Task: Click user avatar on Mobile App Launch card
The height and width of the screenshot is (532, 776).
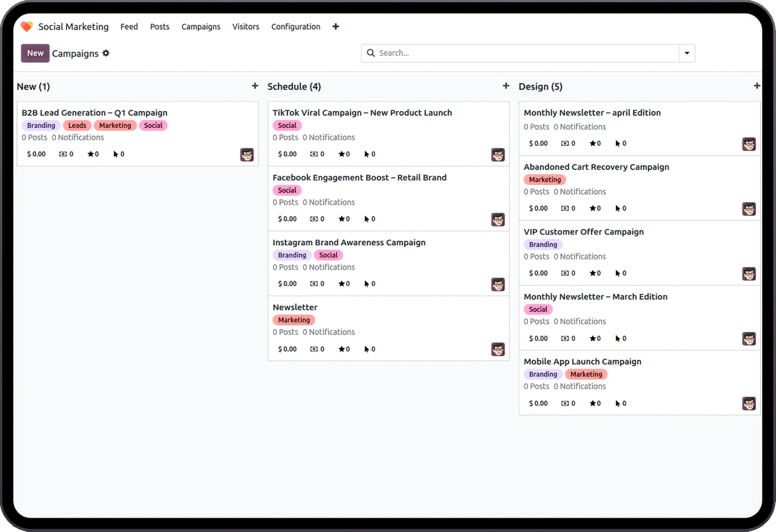Action: [749, 403]
